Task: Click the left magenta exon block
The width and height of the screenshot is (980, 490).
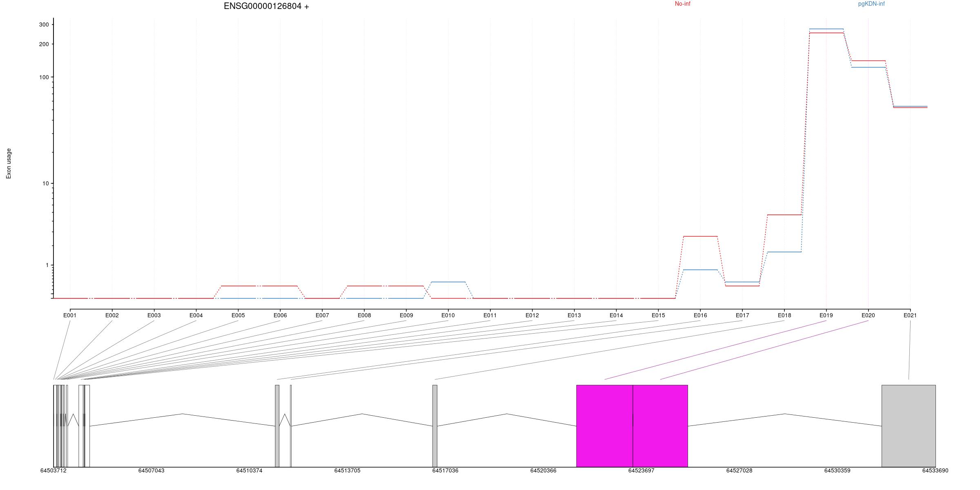Action: (x=605, y=426)
